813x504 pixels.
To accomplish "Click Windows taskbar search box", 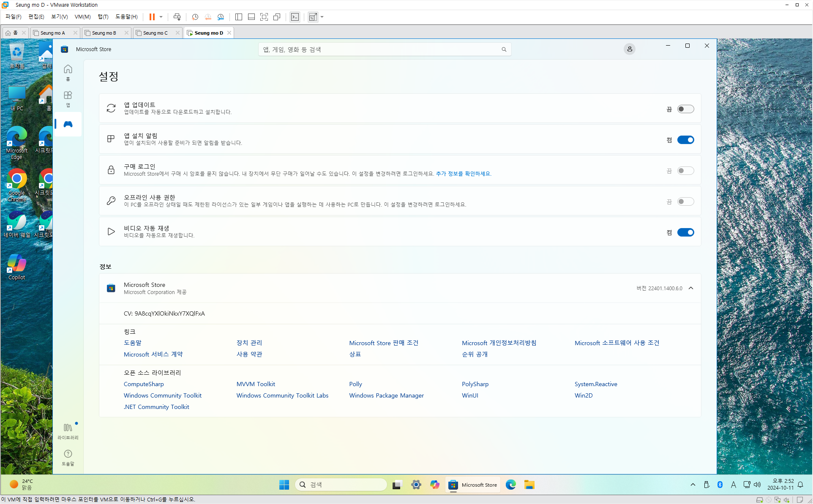I will coord(341,485).
